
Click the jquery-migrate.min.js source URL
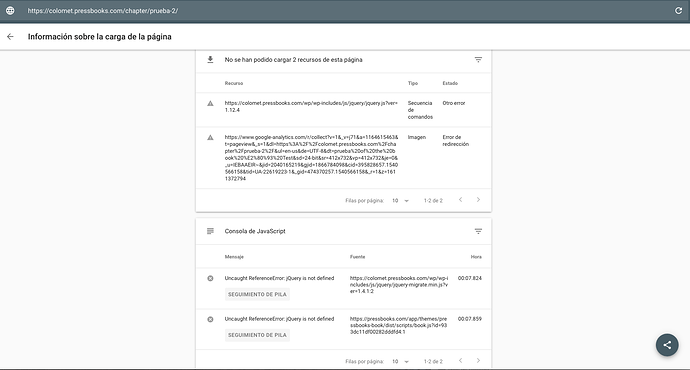399,285
